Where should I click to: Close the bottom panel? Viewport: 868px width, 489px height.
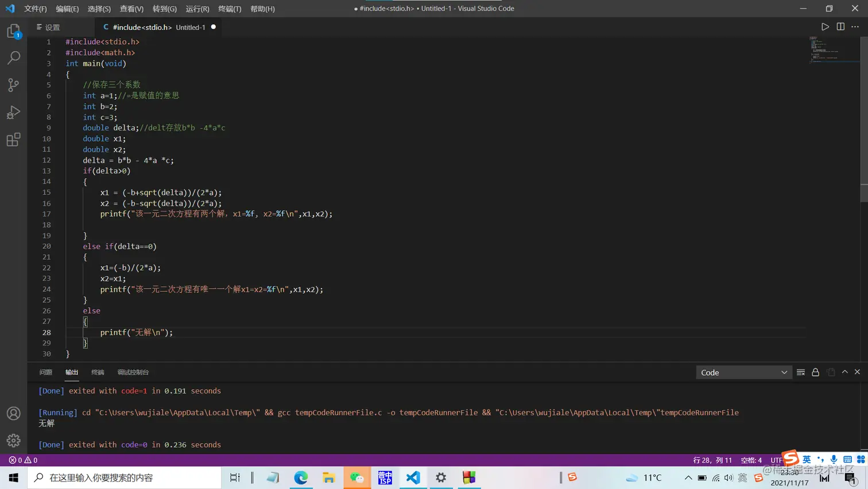[x=858, y=372]
